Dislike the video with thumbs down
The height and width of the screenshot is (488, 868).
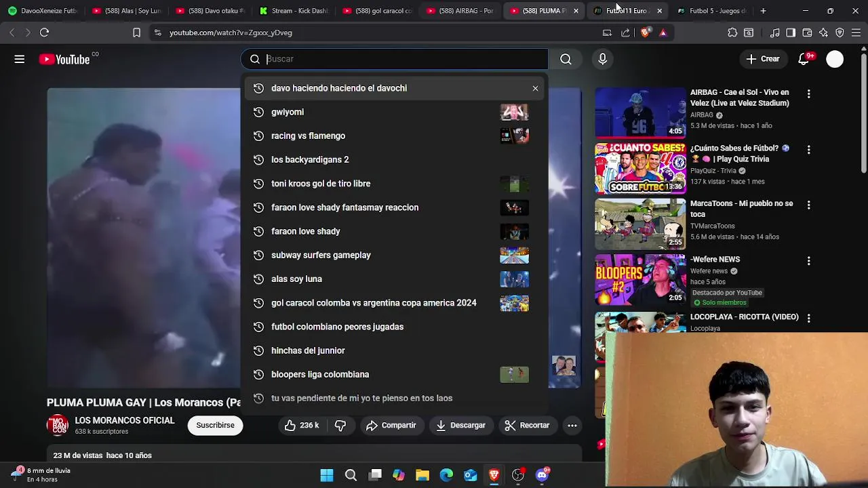tap(340, 425)
